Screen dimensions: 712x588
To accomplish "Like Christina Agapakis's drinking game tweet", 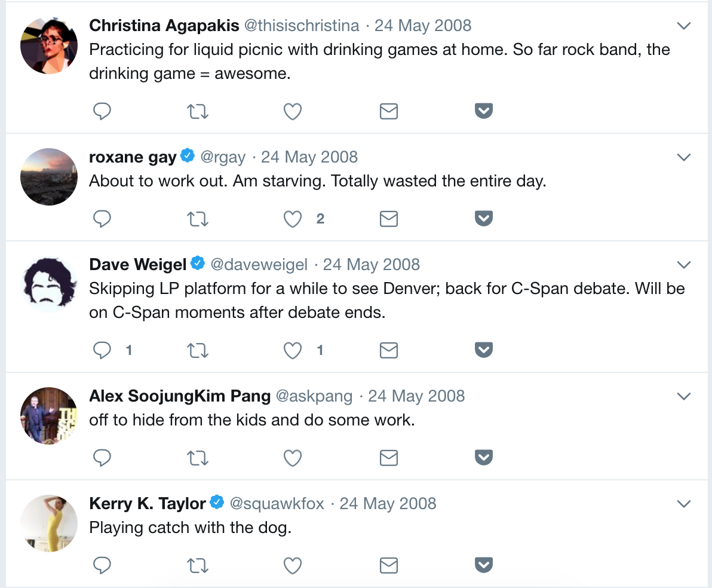I will 293,111.
